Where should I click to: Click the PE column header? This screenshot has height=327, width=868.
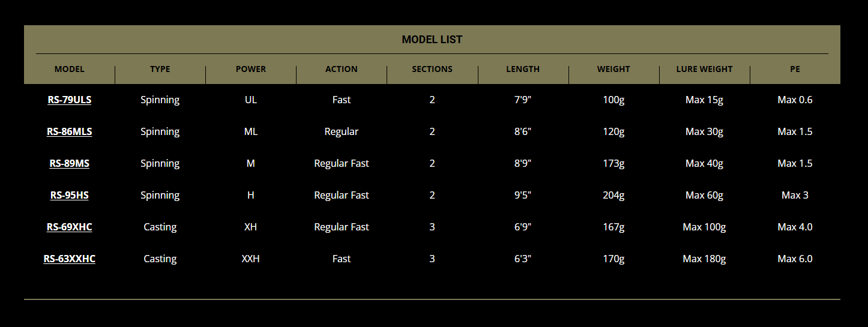(795, 69)
